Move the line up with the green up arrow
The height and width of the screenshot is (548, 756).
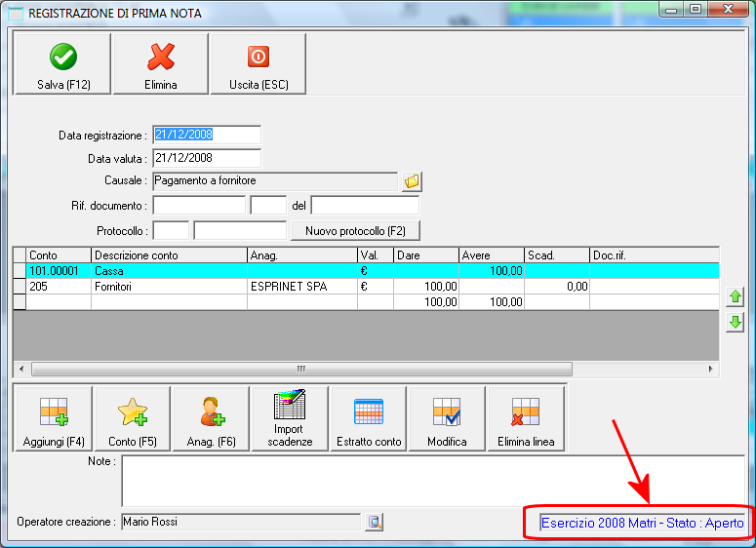(736, 296)
